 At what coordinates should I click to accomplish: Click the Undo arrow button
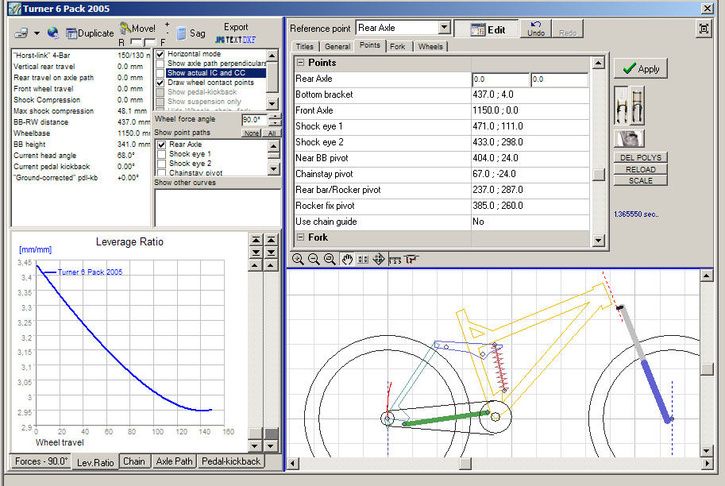point(536,29)
